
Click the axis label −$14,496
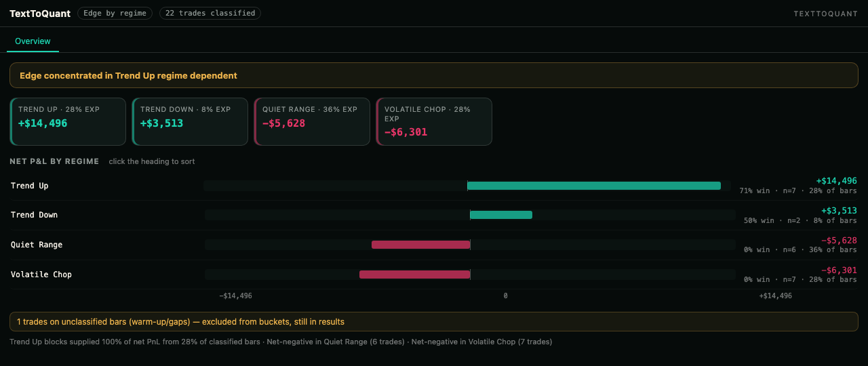tap(235, 296)
